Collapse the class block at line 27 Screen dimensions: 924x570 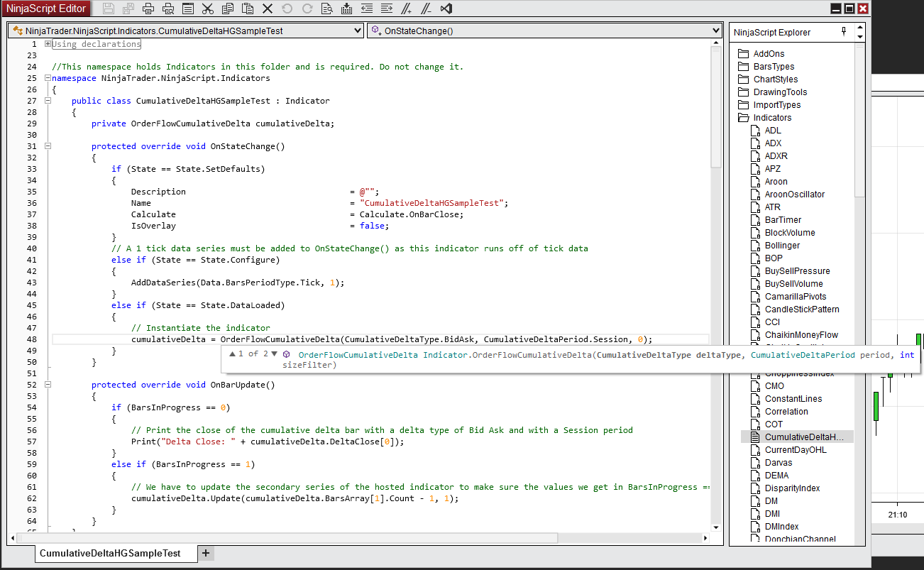[48, 101]
